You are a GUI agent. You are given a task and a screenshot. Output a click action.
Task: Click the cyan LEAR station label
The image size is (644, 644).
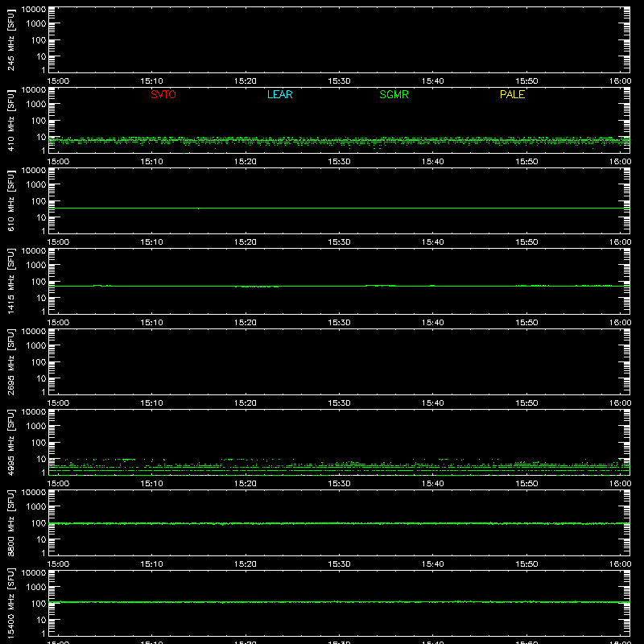tap(279, 94)
